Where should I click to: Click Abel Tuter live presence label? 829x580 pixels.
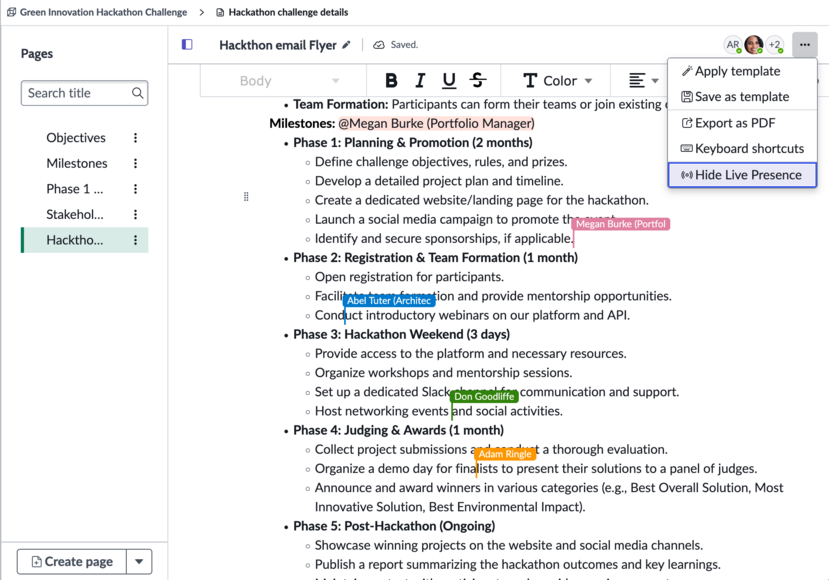(389, 301)
